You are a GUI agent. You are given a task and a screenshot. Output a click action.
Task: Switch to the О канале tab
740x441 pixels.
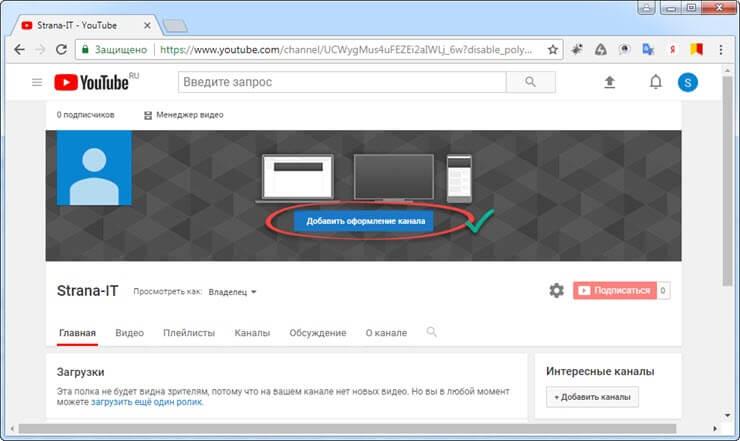(386, 333)
